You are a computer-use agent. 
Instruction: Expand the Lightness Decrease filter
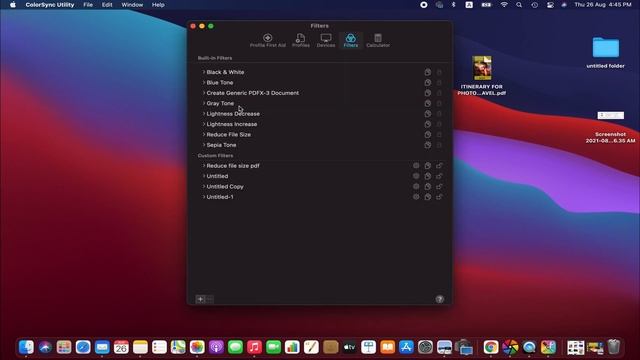(204, 113)
